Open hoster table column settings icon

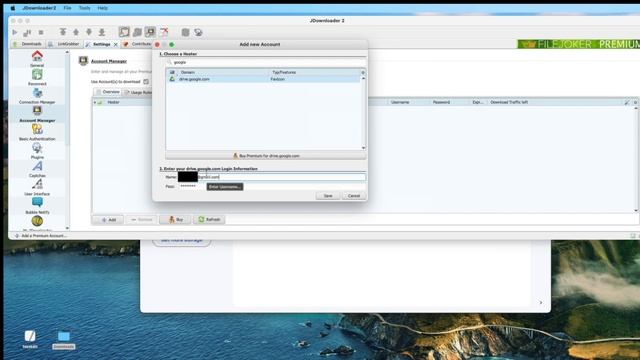coord(362,72)
